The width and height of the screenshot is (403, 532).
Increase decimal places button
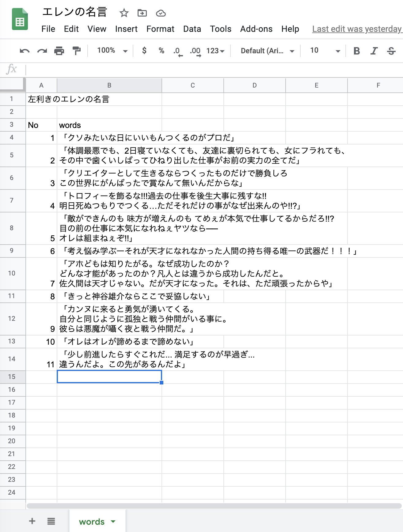[x=195, y=51]
